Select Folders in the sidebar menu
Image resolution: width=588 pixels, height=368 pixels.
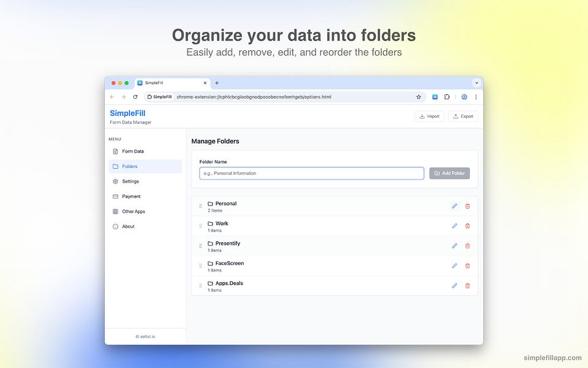(129, 166)
